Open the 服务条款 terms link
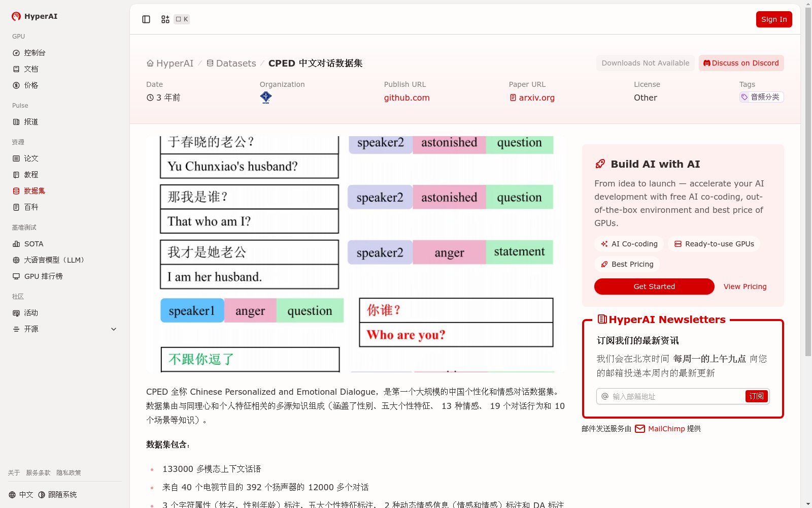Screen dimensions: 812x508 [x=38, y=473]
